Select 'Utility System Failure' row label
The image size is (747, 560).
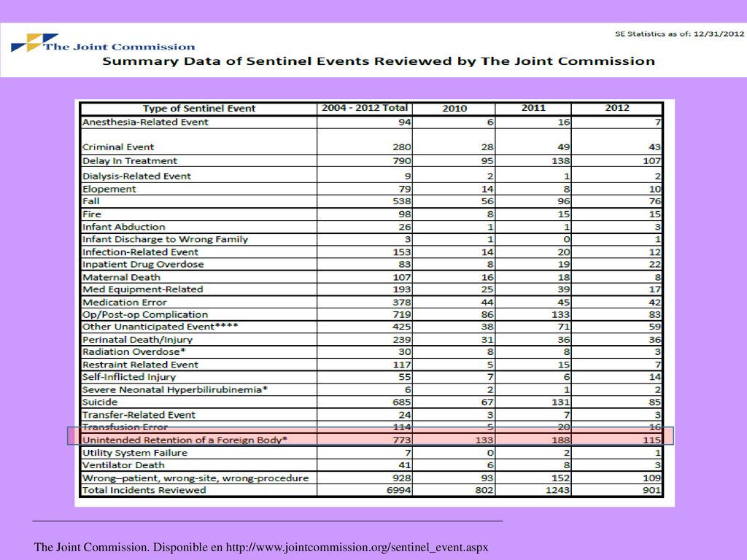point(135,452)
